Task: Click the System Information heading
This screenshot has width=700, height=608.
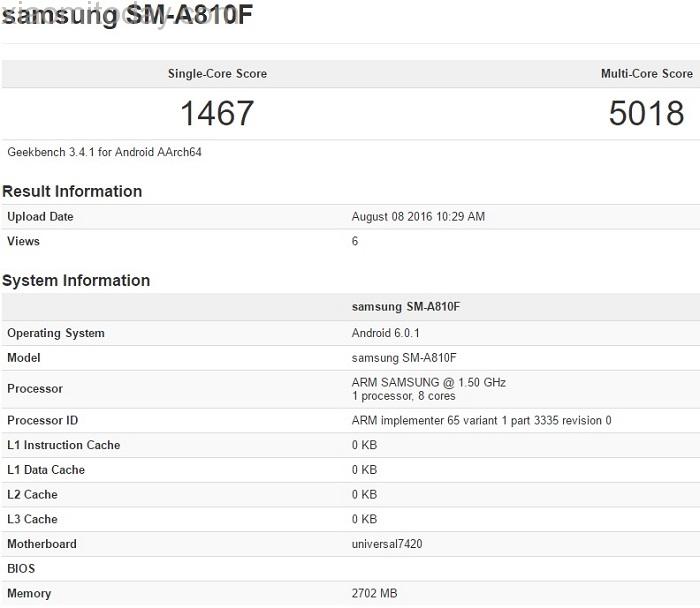Action: [76, 281]
